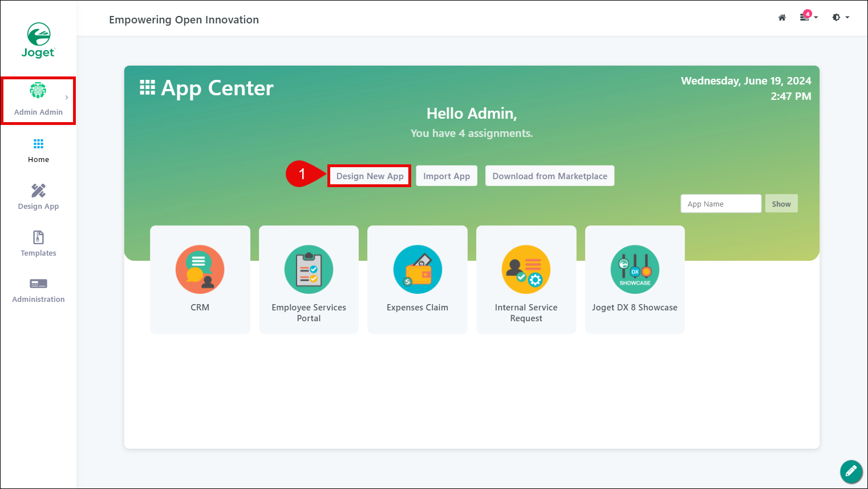Launch the Internal Service Request icon

[526, 269]
